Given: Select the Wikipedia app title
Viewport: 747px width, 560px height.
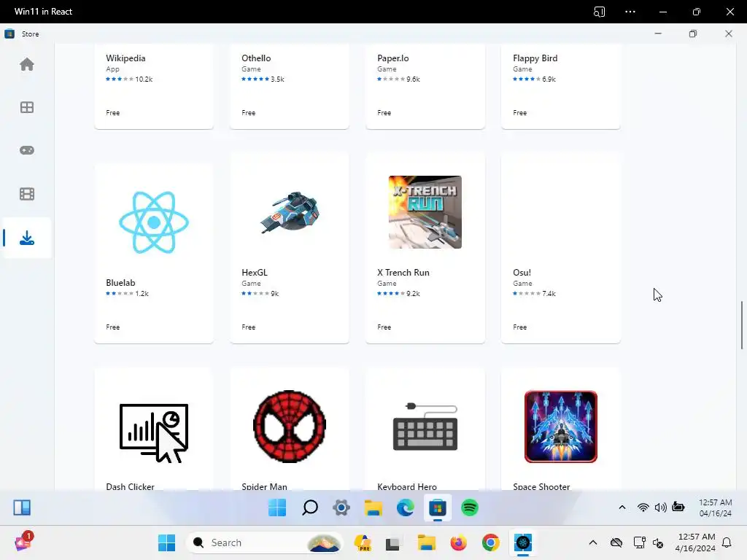Looking at the screenshot, I should click(x=125, y=58).
